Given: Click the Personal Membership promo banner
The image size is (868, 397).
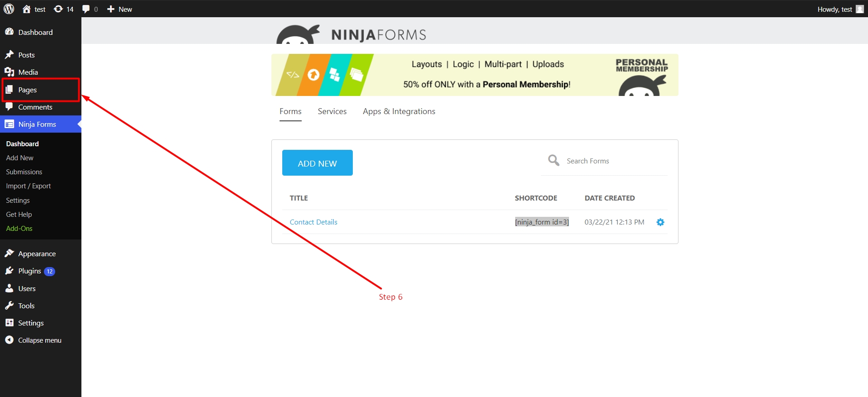Looking at the screenshot, I should [x=475, y=75].
